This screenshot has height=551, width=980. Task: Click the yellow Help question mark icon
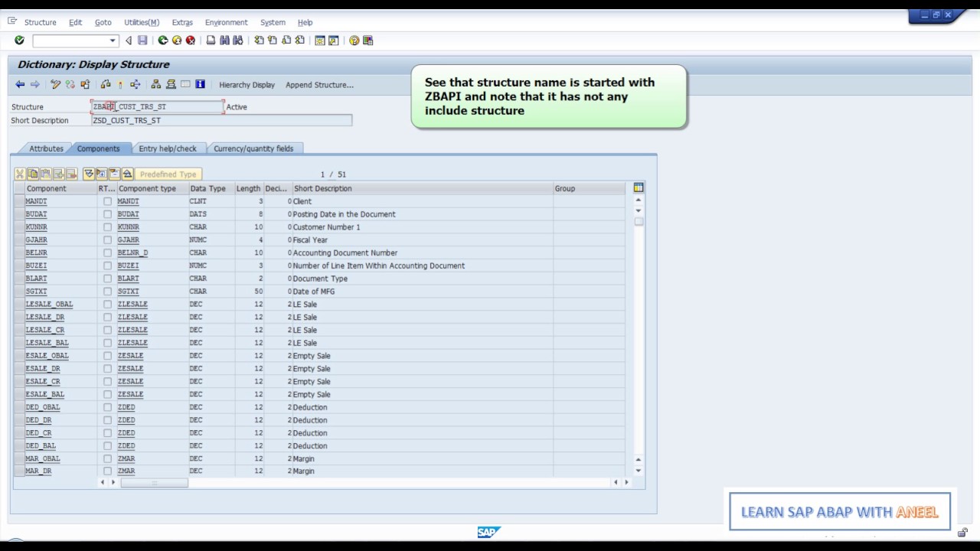click(x=354, y=41)
